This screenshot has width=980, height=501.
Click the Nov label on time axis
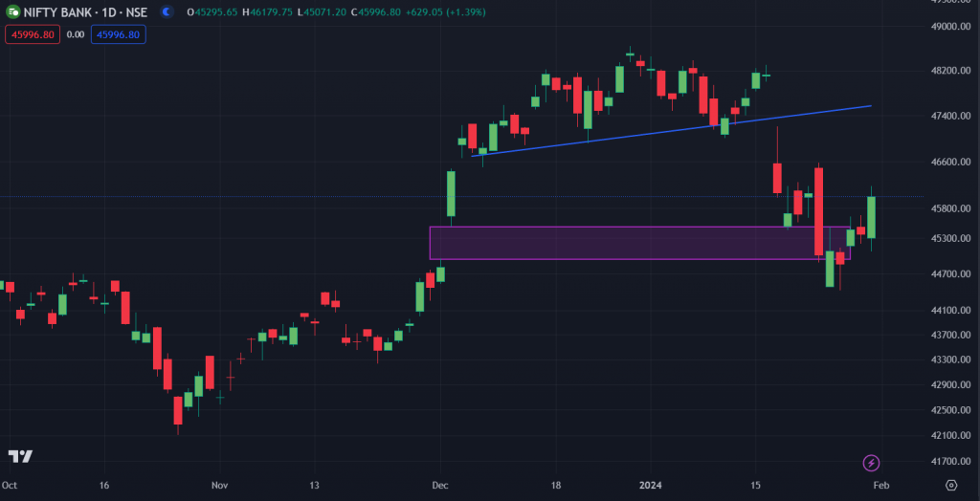219,485
